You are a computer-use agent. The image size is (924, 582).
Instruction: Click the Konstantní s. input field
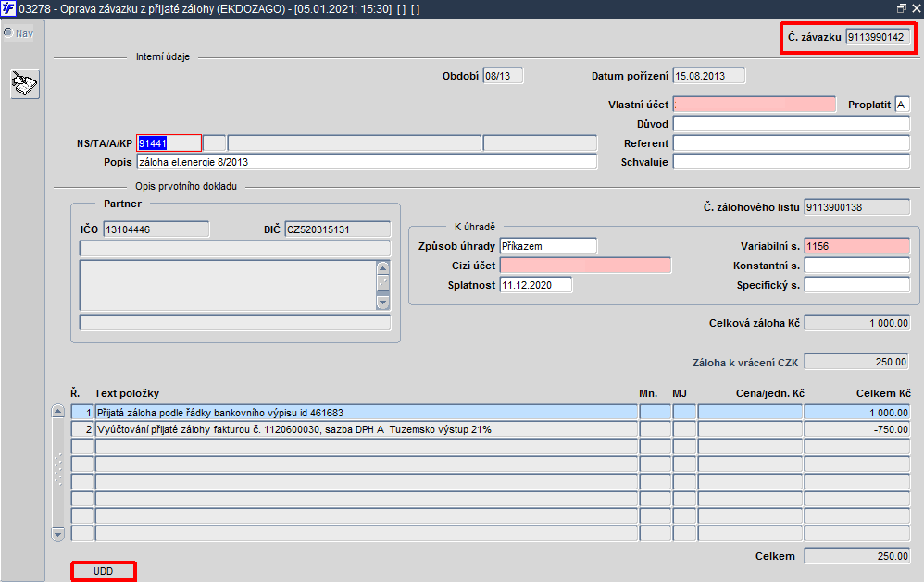(x=856, y=266)
